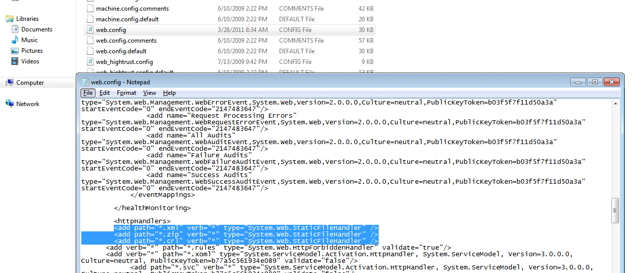This screenshot has width=644, height=273.
Task: Click the *.rules HttpForbiddenHandler line
Action: point(279,248)
